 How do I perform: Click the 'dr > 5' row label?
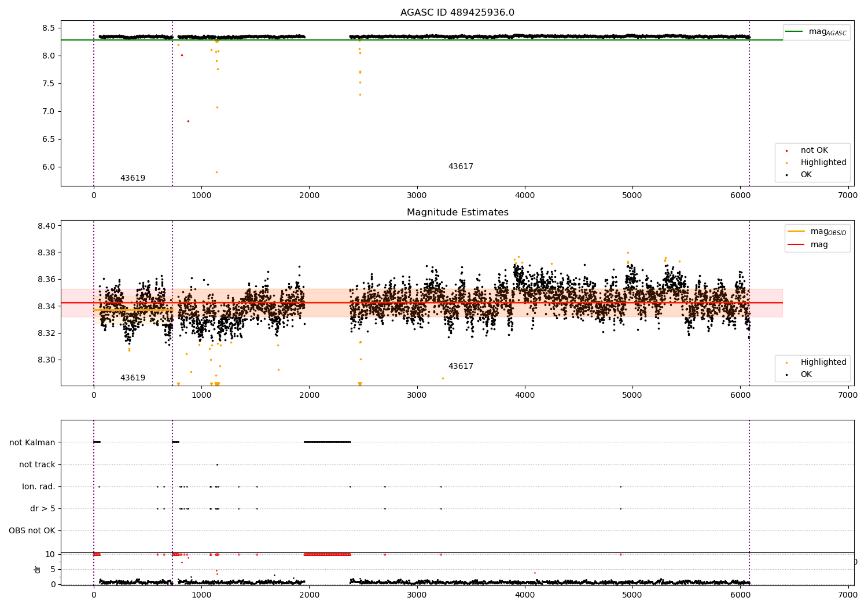pyautogui.click(x=43, y=508)
